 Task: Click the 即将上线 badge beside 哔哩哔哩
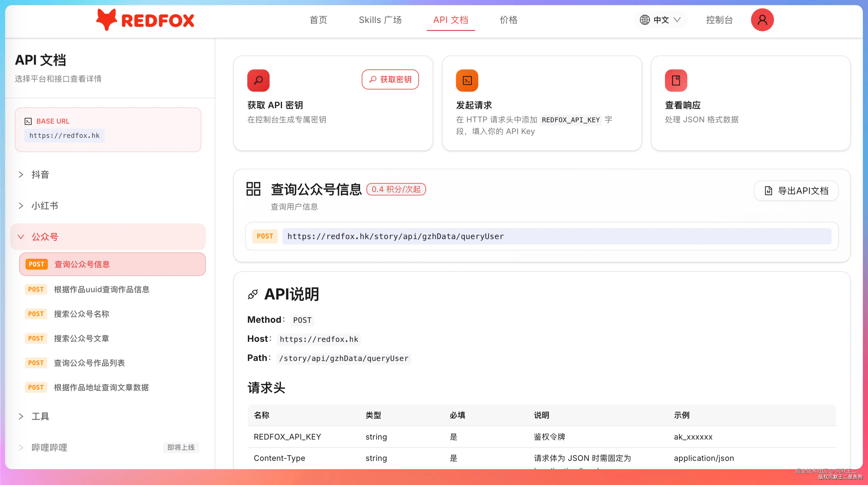pos(181,447)
